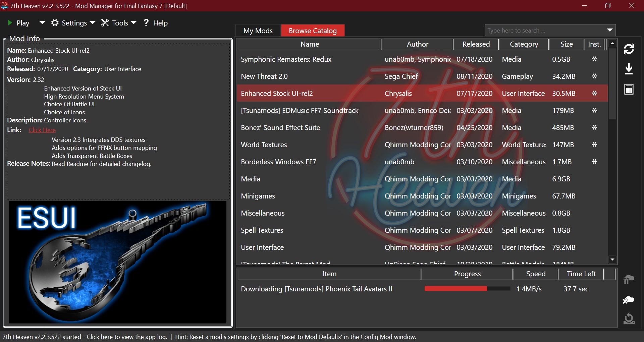Click installed asterisk on World Textures row

[x=594, y=145]
